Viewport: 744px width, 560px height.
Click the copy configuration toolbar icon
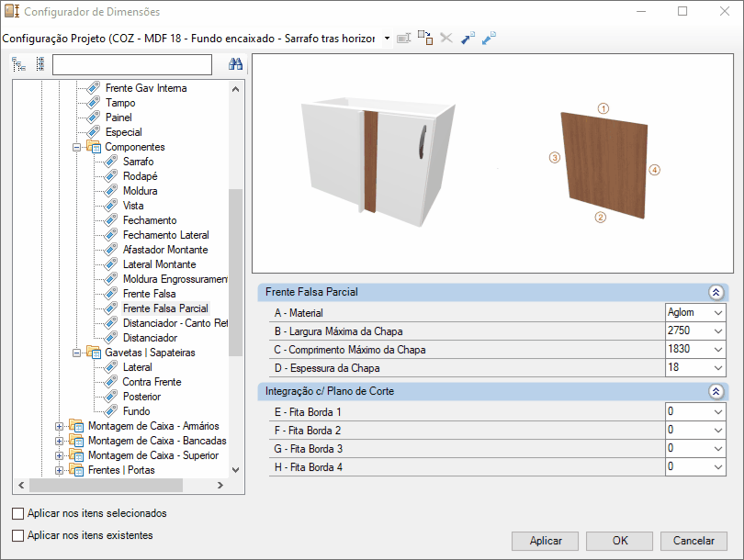pyautogui.click(x=425, y=38)
